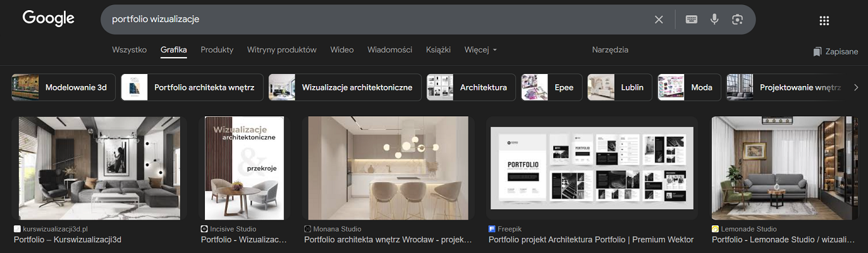Expand the Więcej dropdown menu
Screen dimensions: 868x253
tap(480, 50)
